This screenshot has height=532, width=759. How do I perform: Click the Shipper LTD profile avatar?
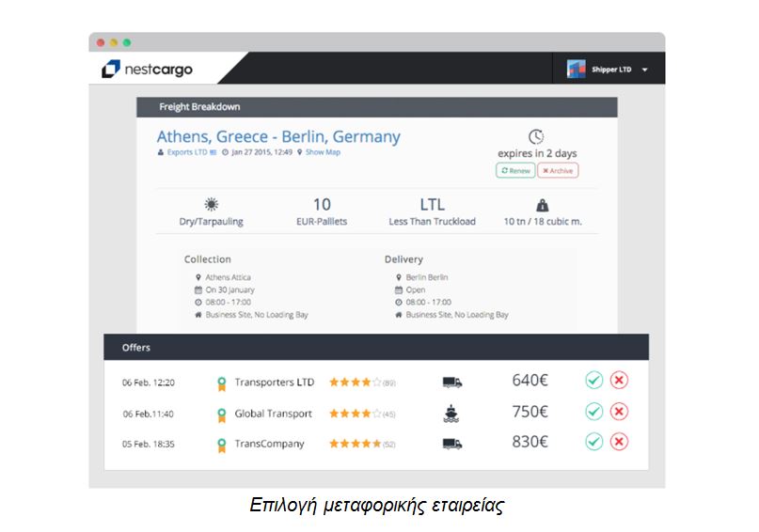coord(576,69)
